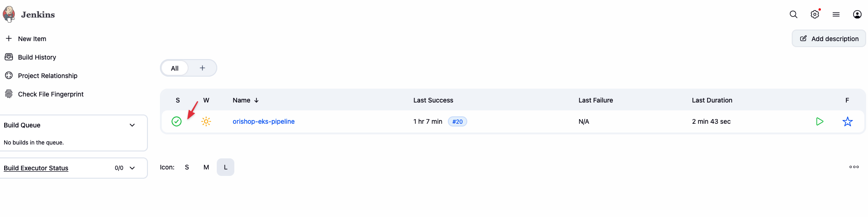The width and height of the screenshot is (868, 217).
Task: Click the Add description button
Action: pos(829,39)
